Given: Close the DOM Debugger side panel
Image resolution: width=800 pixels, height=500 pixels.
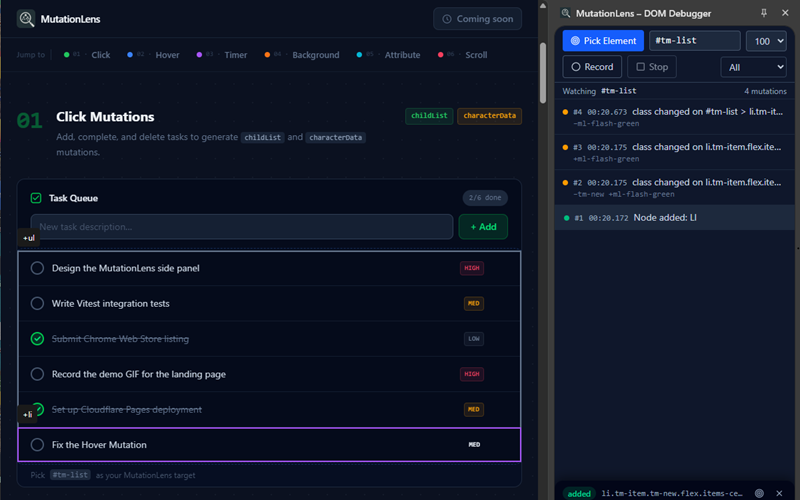Looking at the screenshot, I should click(785, 13).
